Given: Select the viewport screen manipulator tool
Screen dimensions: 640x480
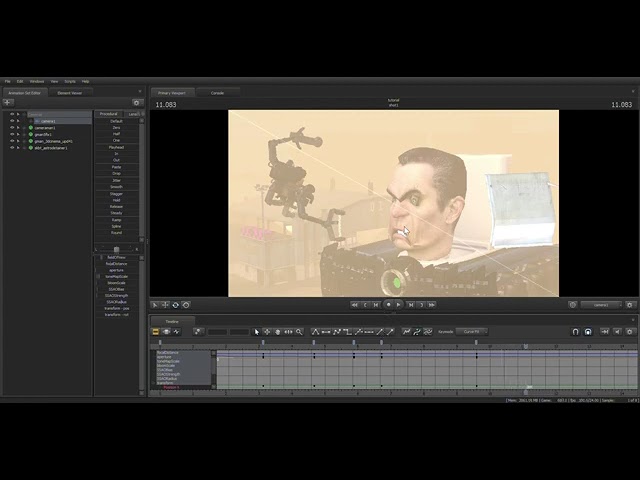Looking at the screenshot, I should pyautogui.click(x=186, y=305).
